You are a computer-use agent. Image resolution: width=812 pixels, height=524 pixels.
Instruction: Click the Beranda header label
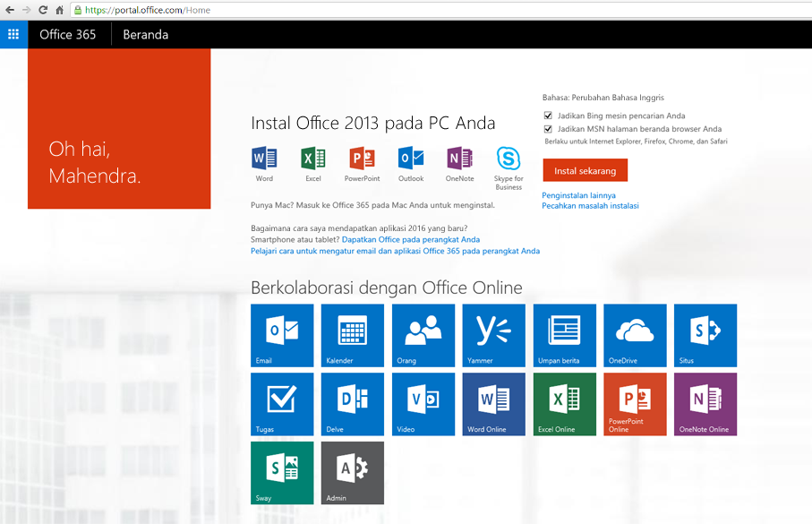(x=146, y=35)
